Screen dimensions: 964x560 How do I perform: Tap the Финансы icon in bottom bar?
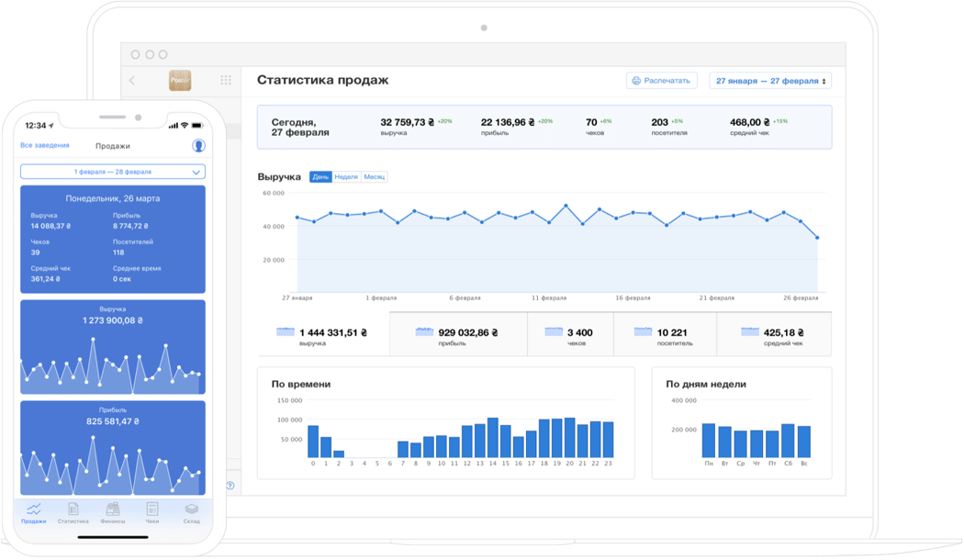113,512
